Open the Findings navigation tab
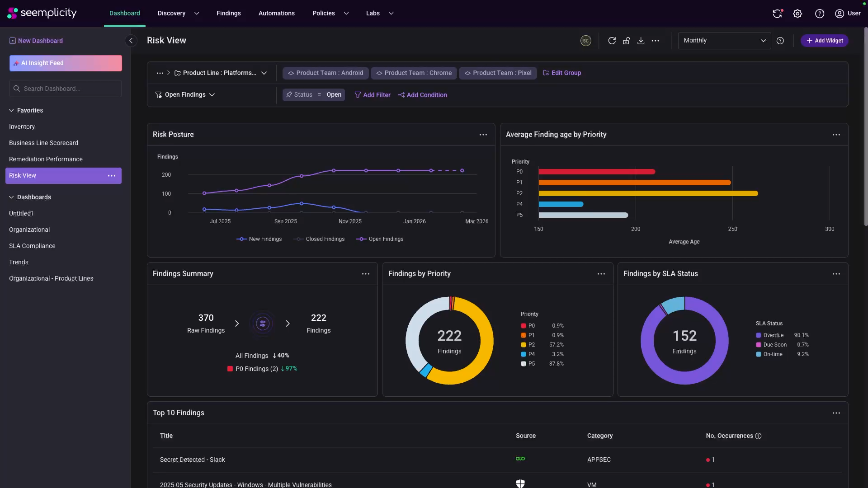The width and height of the screenshot is (868, 488). coord(228,14)
